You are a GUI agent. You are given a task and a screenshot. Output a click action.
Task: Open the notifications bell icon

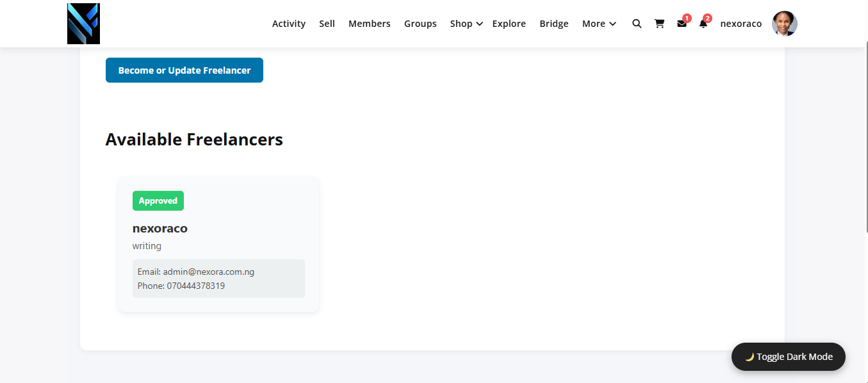[x=703, y=24]
